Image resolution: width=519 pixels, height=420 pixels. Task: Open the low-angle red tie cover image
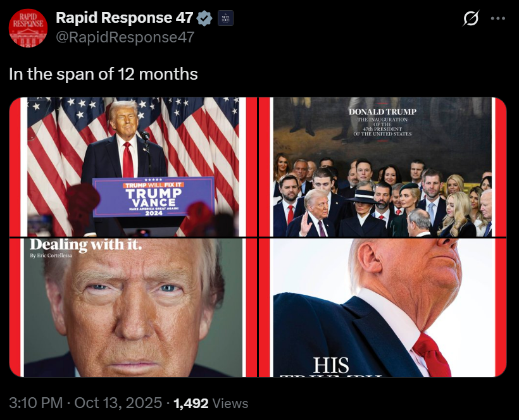pos(382,307)
